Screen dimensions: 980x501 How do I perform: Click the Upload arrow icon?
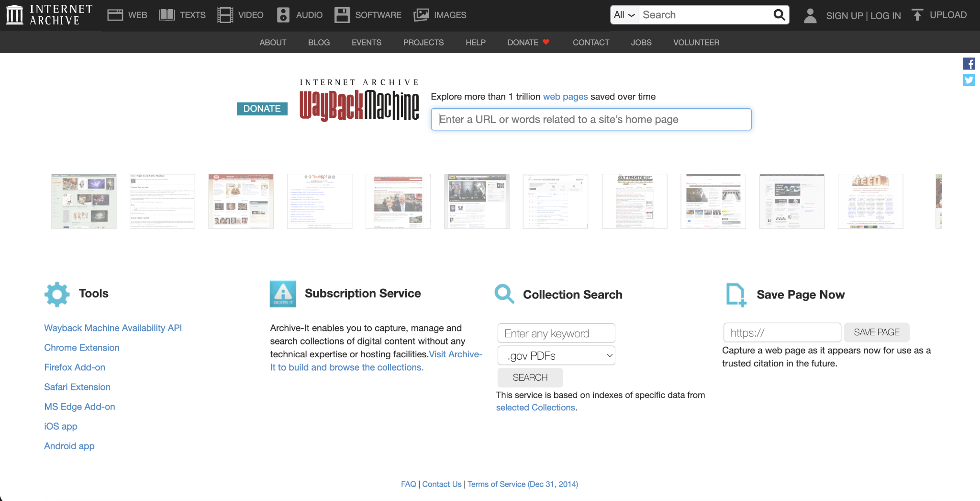click(x=917, y=15)
